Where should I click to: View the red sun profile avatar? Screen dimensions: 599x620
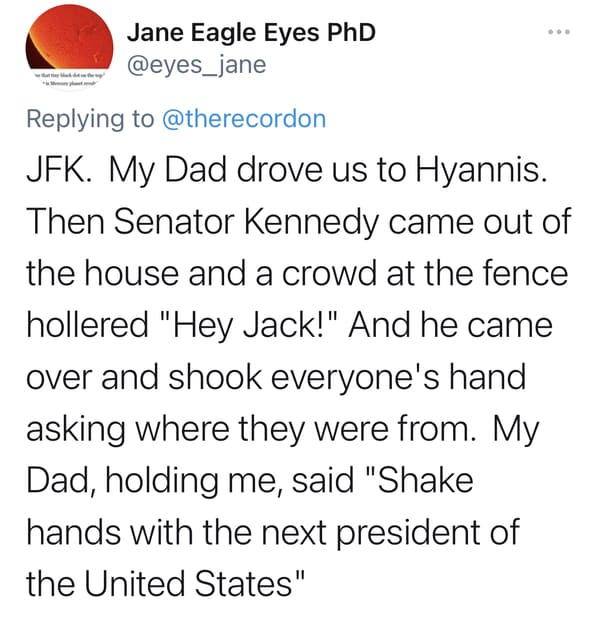(x=70, y=47)
